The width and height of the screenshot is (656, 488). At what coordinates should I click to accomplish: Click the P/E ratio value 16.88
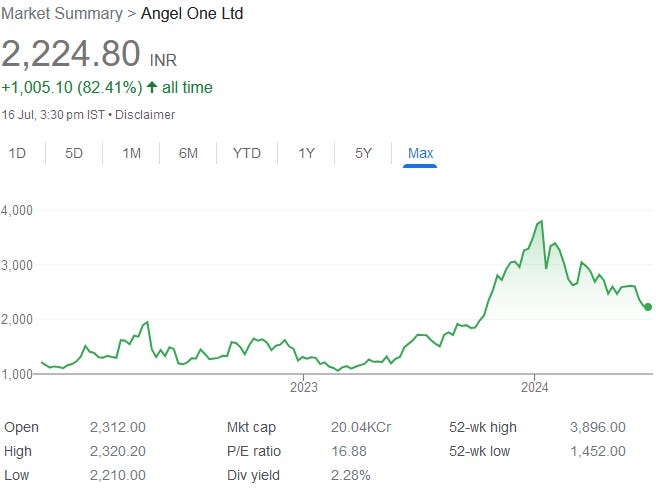pyautogui.click(x=349, y=451)
